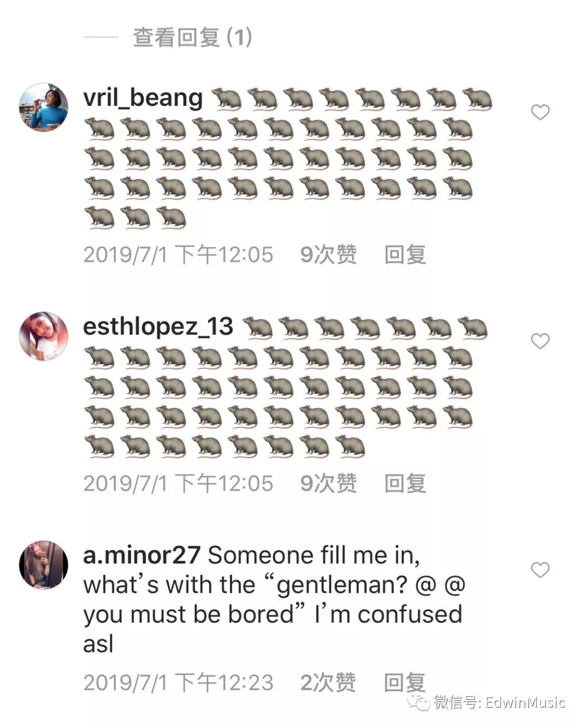View the 2次赞 likes on a.minor27's comment
This screenshot has height=728, width=584.
pos(328,683)
